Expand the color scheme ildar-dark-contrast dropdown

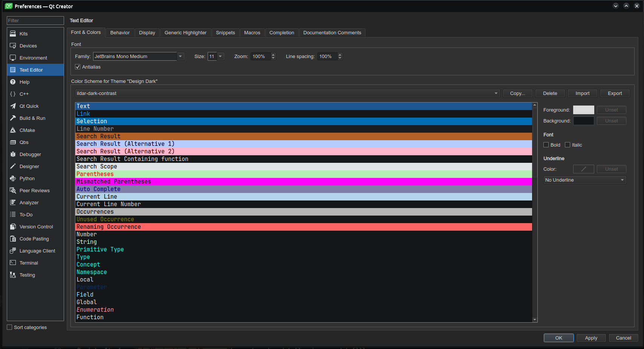[x=288, y=93]
